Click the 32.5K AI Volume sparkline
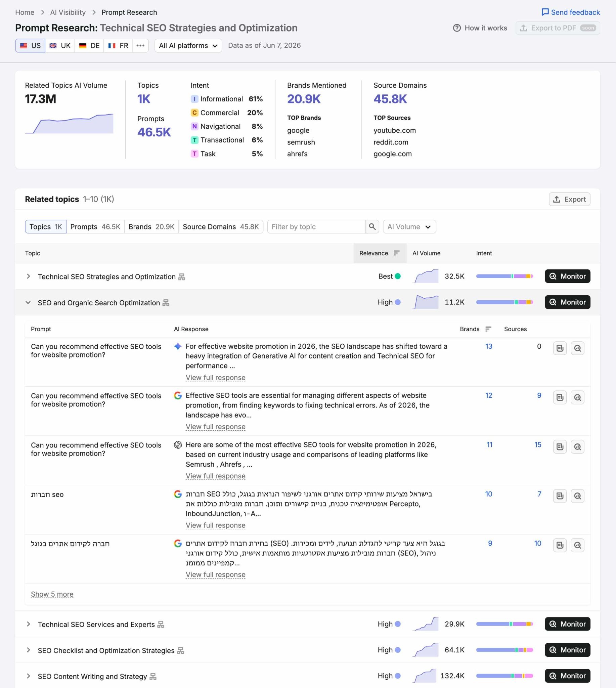616x688 pixels. tap(426, 276)
